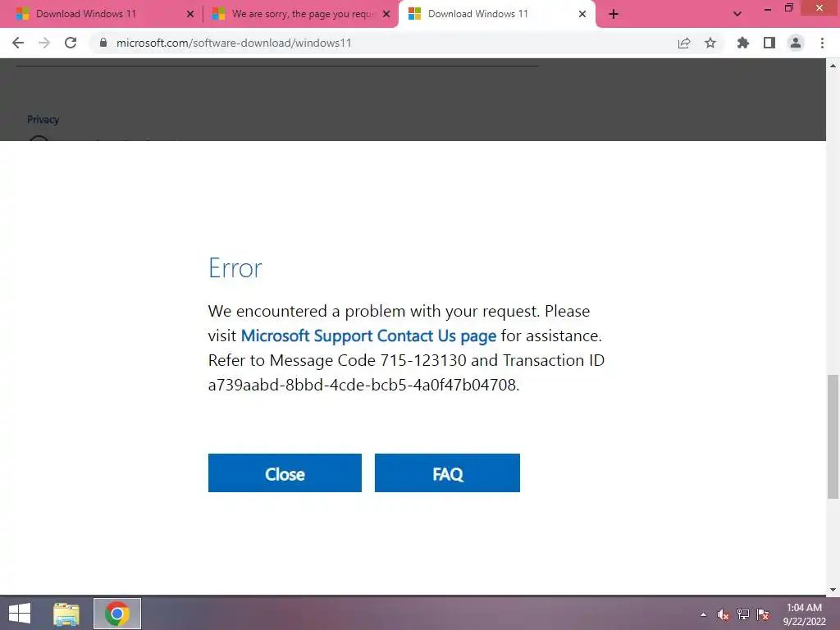Open network status tray icon
840x630 pixels.
[743, 614]
